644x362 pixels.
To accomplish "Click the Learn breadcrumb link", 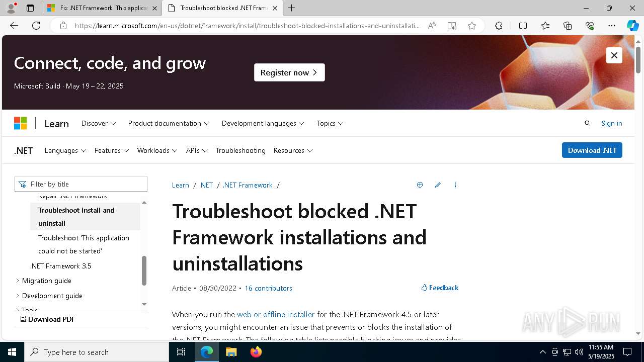I will point(181,185).
